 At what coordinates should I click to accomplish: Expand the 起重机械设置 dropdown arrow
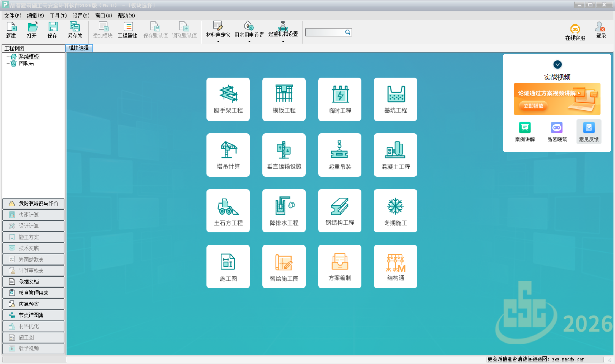click(283, 42)
